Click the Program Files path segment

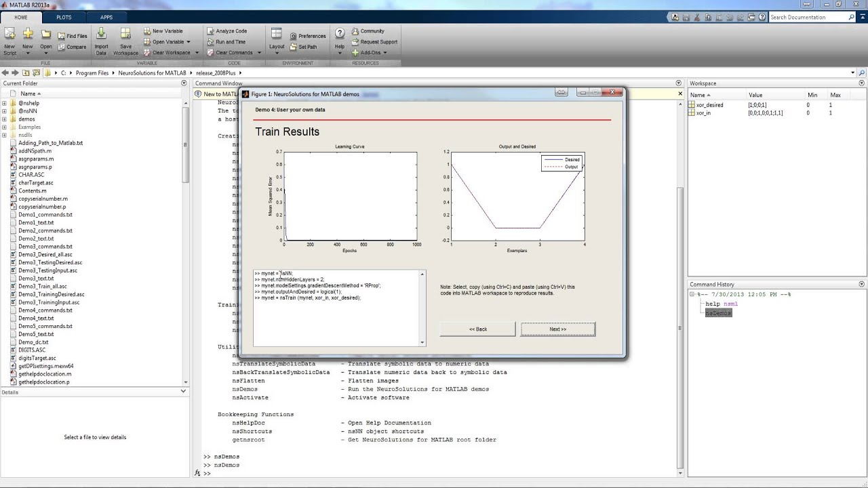coord(92,73)
